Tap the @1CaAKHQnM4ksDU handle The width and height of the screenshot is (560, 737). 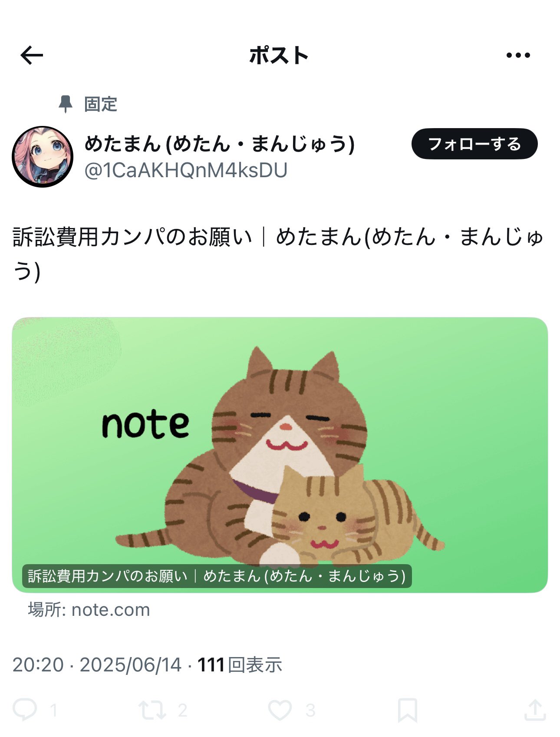pyautogui.click(x=186, y=171)
